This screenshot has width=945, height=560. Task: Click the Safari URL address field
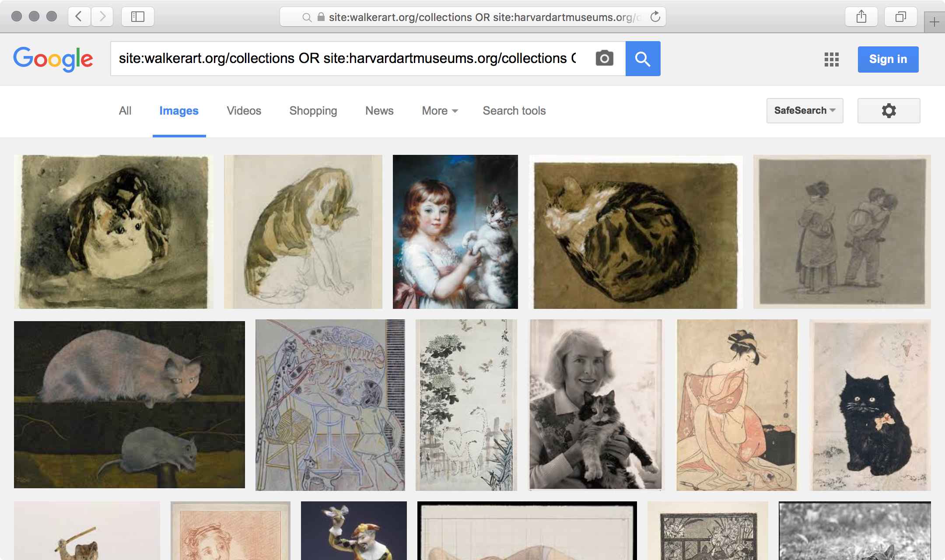(472, 17)
